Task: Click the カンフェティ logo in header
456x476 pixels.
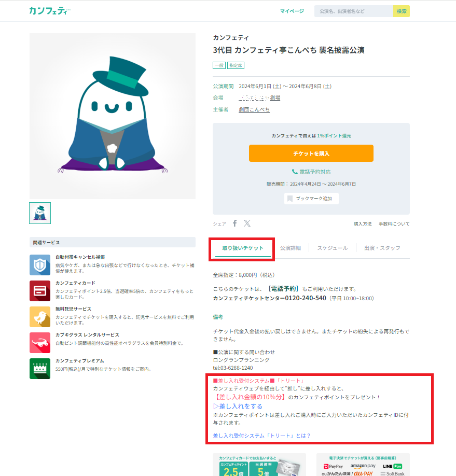Action: pos(49,11)
